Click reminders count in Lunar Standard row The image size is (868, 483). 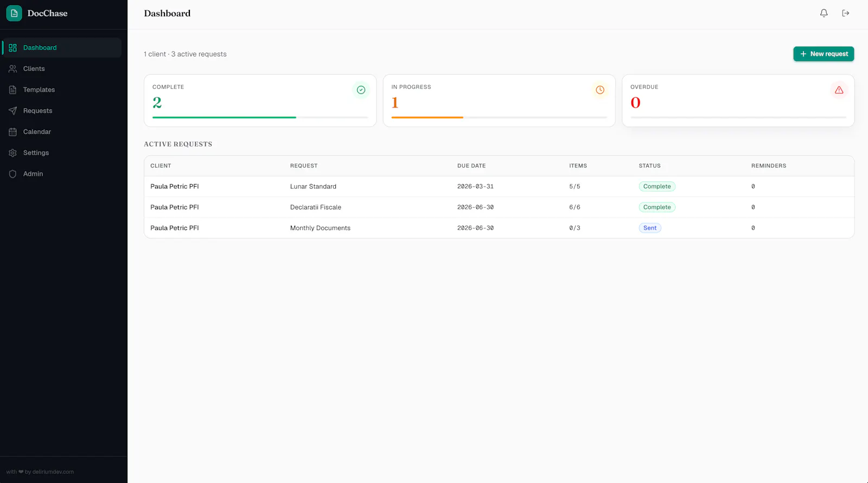click(x=753, y=187)
